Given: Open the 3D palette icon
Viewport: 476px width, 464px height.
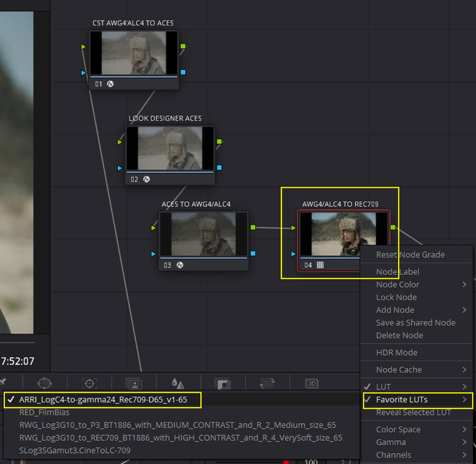Looking at the screenshot, I should pyautogui.click(x=312, y=383).
